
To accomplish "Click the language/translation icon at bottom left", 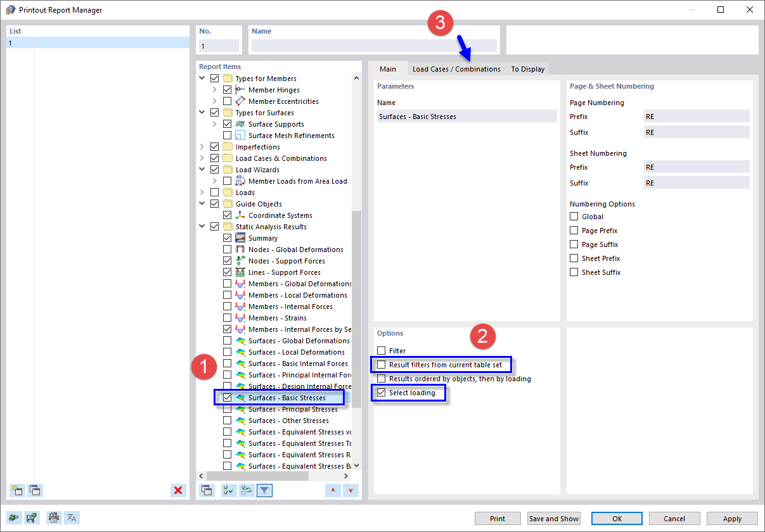I will (72, 517).
